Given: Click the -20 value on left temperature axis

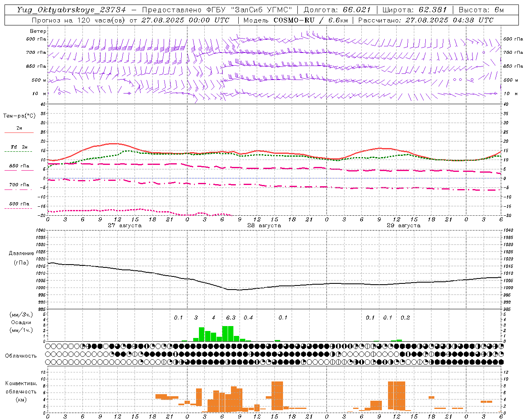Looking at the screenshot, I should (42, 215).
